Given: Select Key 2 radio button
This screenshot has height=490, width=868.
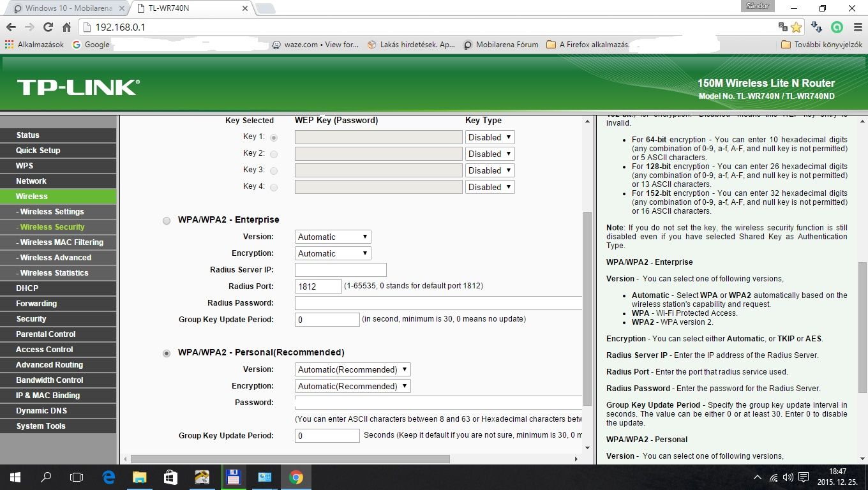Looking at the screenshot, I should coord(274,154).
